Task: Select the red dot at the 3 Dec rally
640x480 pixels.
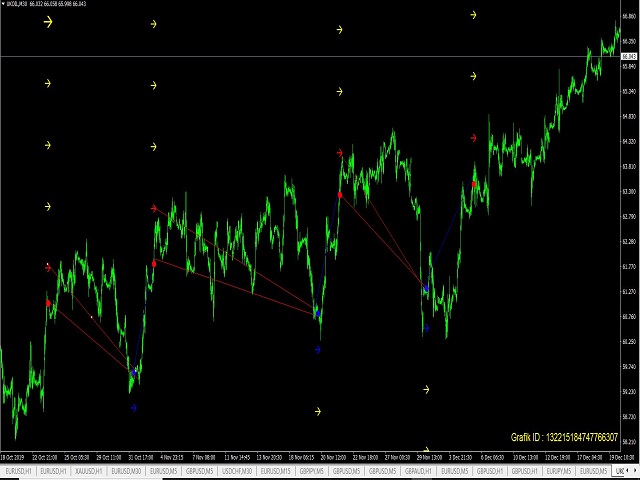Action: (x=474, y=184)
